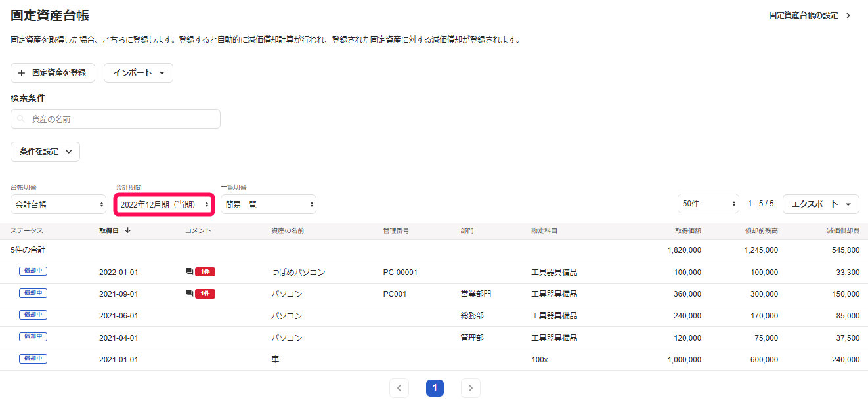Click the 5件の合計 summary label
This screenshot has width=868, height=415.
pos(28,250)
